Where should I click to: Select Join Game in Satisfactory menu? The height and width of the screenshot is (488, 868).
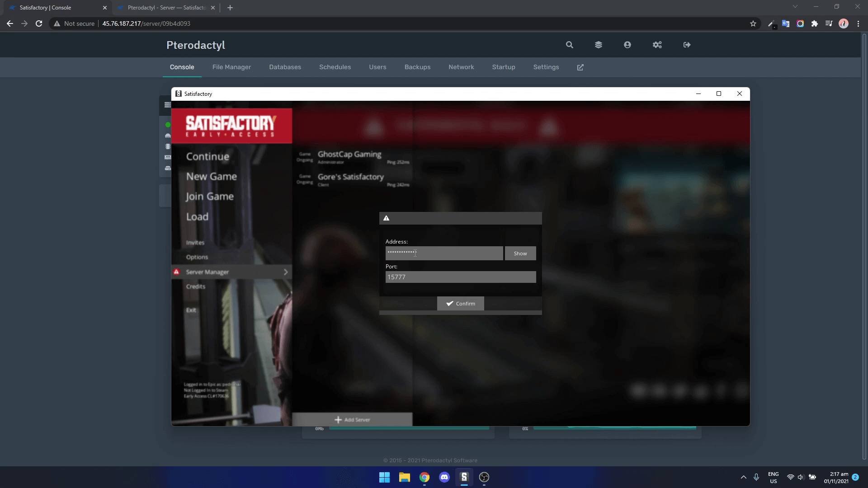pyautogui.click(x=210, y=197)
